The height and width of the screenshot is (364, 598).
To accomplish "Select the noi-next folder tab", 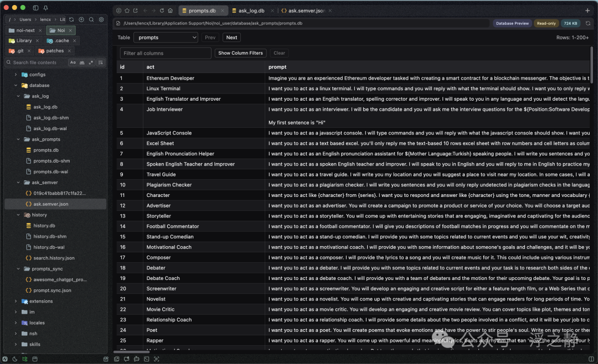I will pyautogui.click(x=25, y=30).
